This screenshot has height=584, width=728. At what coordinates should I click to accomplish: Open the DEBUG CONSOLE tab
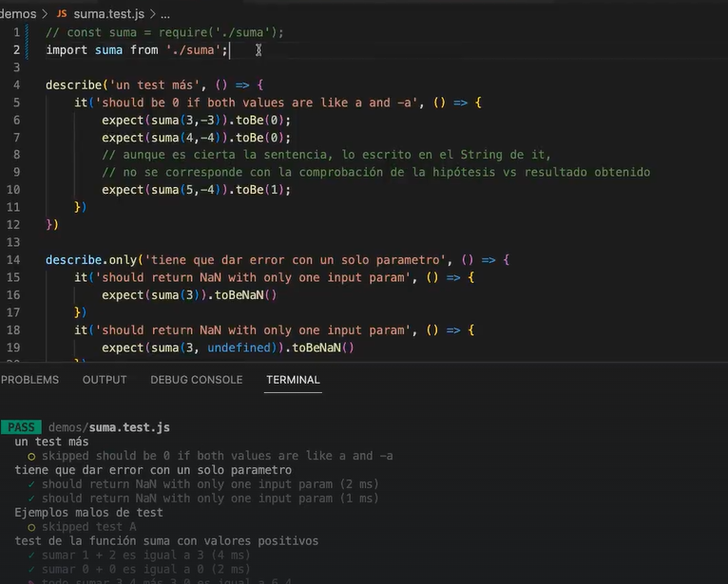197,380
